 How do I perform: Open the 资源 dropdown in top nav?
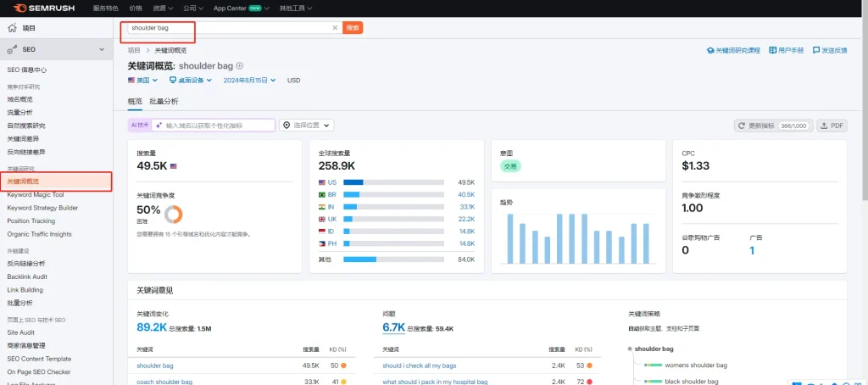tap(163, 8)
